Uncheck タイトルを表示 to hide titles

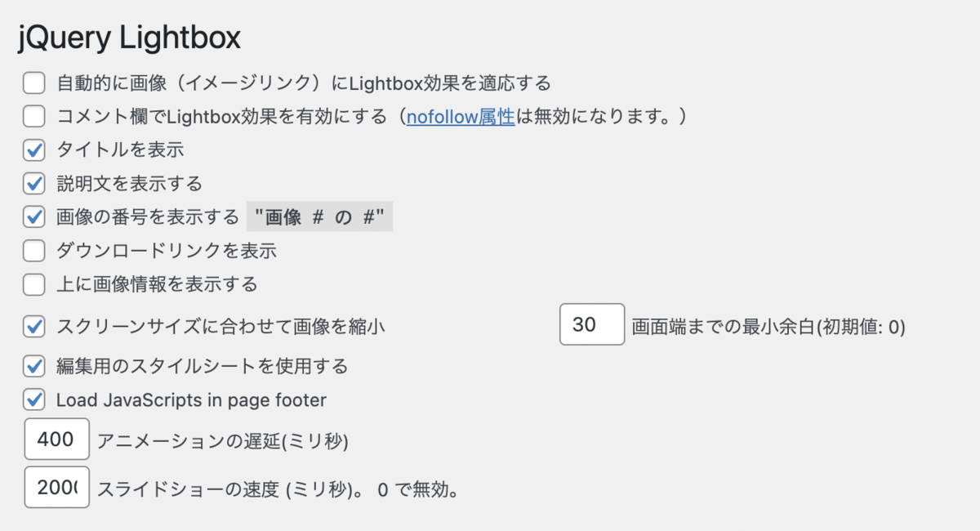pos(33,149)
